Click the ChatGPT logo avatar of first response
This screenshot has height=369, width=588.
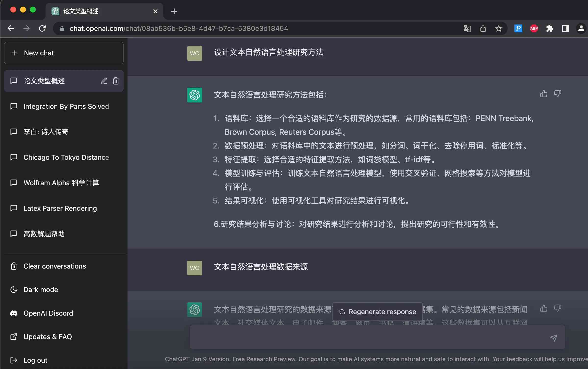(195, 95)
